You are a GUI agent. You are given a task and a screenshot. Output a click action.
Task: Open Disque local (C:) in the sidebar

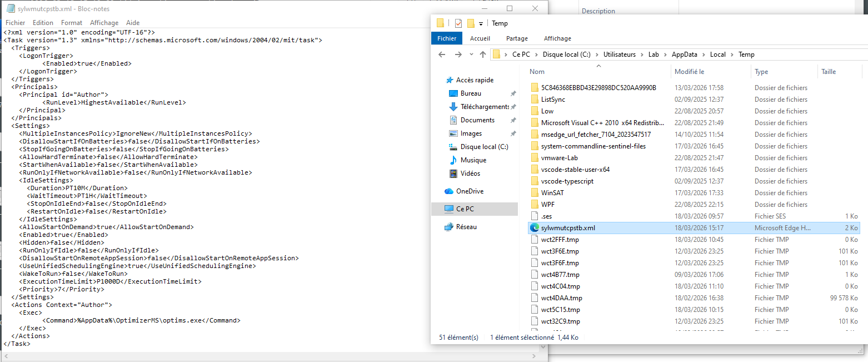coord(484,147)
